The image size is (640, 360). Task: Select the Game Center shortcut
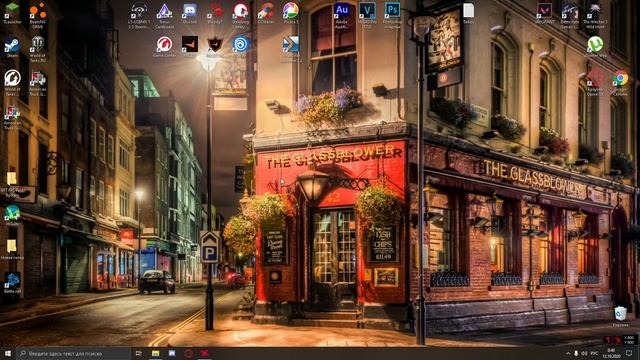pyautogui.click(x=164, y=44)
